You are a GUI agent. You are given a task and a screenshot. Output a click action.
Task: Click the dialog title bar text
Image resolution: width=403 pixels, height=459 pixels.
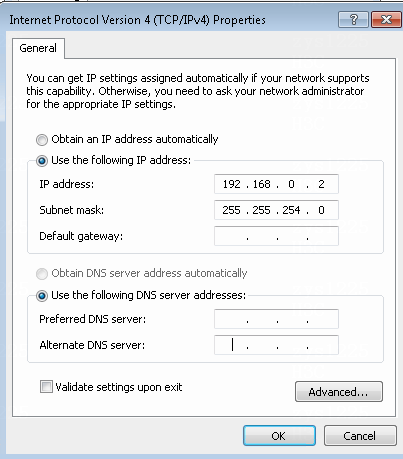pos(137,20)
